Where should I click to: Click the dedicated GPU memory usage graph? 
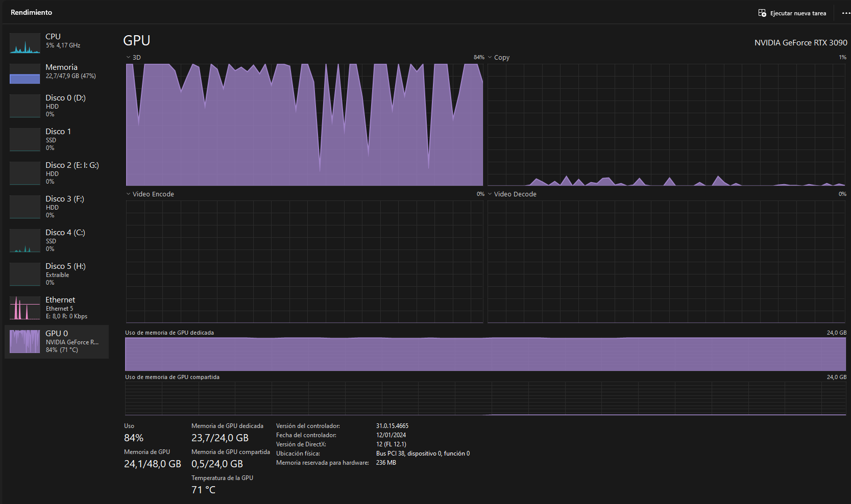(485, 354)
